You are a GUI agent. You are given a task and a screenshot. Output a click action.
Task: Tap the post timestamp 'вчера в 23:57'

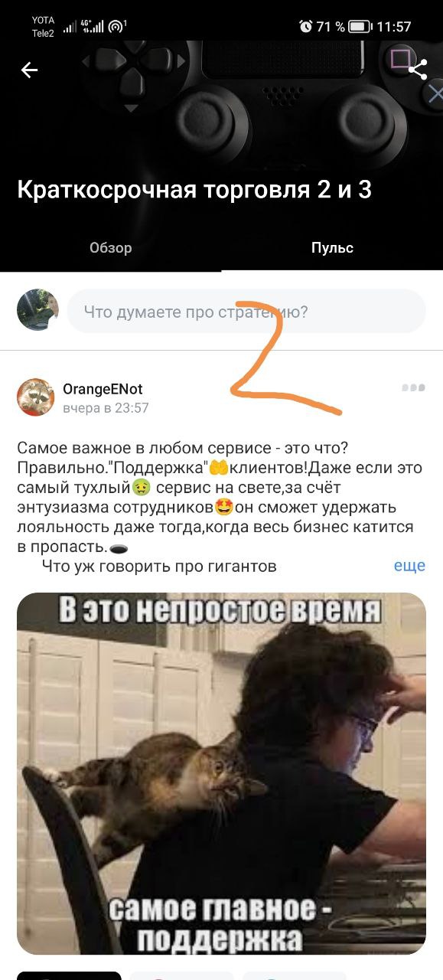point(106,408)
